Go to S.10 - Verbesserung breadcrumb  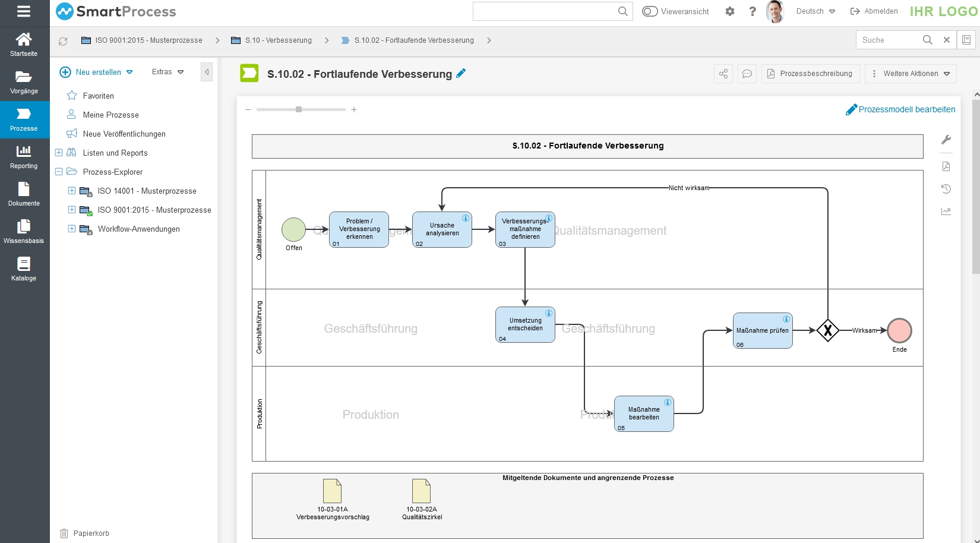pyautogui.click(x=271, y=40)
